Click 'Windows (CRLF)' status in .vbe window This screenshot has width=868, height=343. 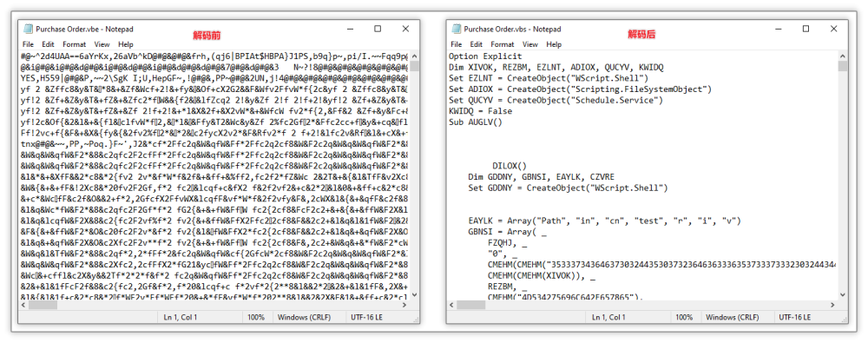[x=305, y=318]
